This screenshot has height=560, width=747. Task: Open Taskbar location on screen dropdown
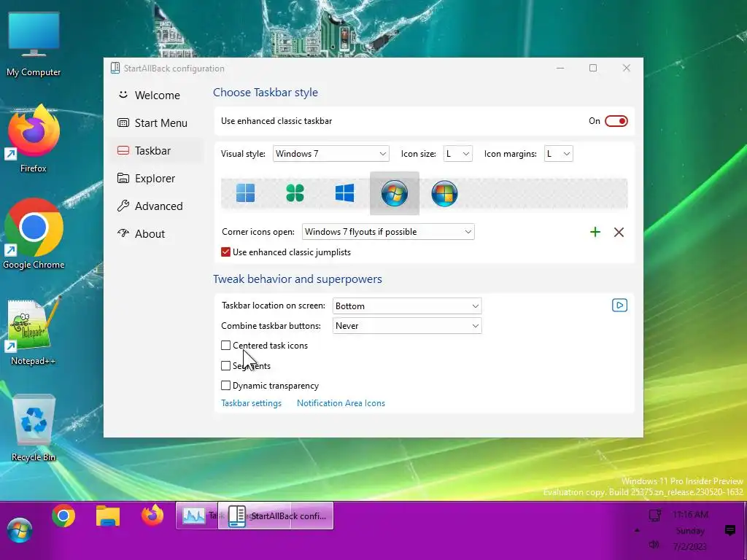coord(407,306)
